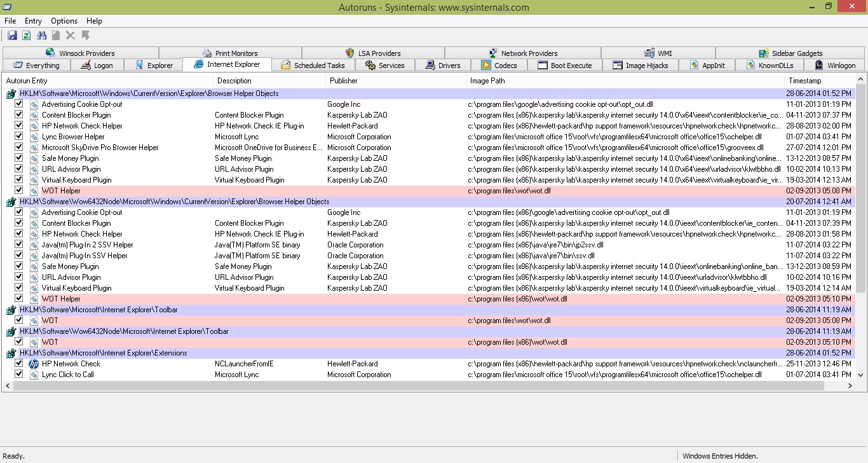Uncheck Content Blocker Plugin timestamped 07:37 PM
Screen dimensions: 868x463
[x=19, y=114]
